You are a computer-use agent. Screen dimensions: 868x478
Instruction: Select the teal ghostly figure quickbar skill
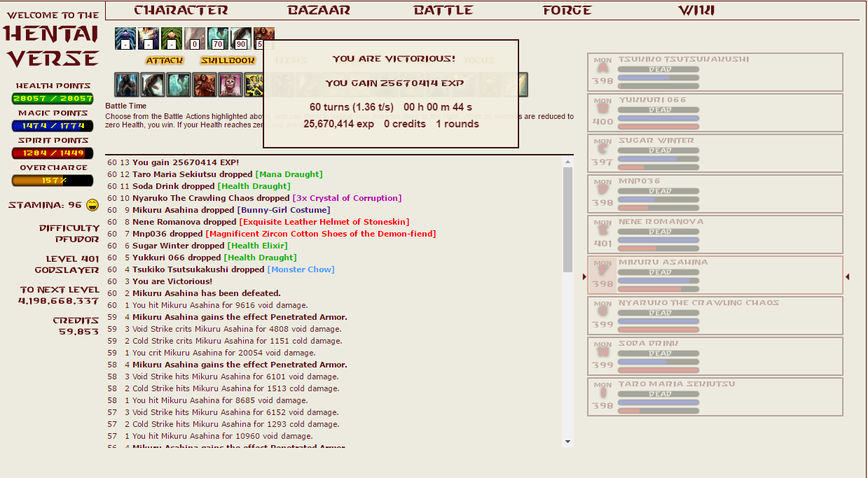(x=179, y=85)
